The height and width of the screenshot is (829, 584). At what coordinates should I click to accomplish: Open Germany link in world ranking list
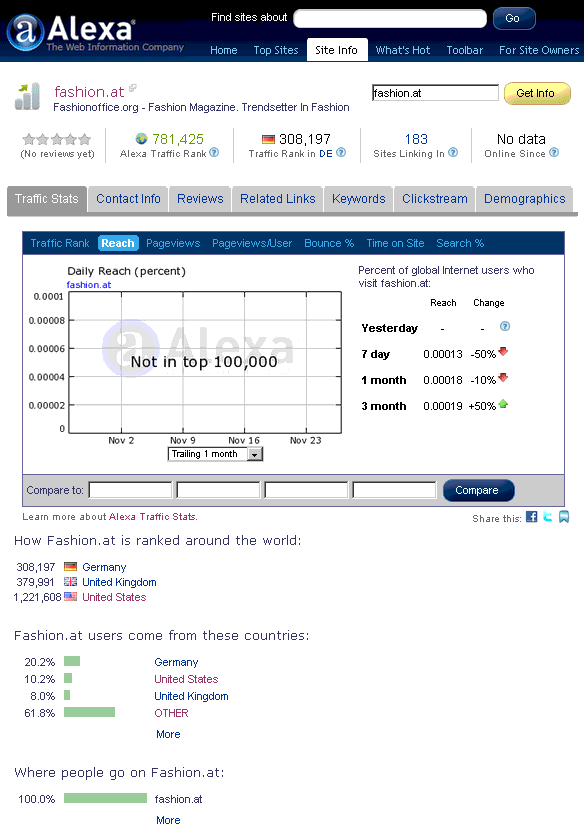[104, 567]
